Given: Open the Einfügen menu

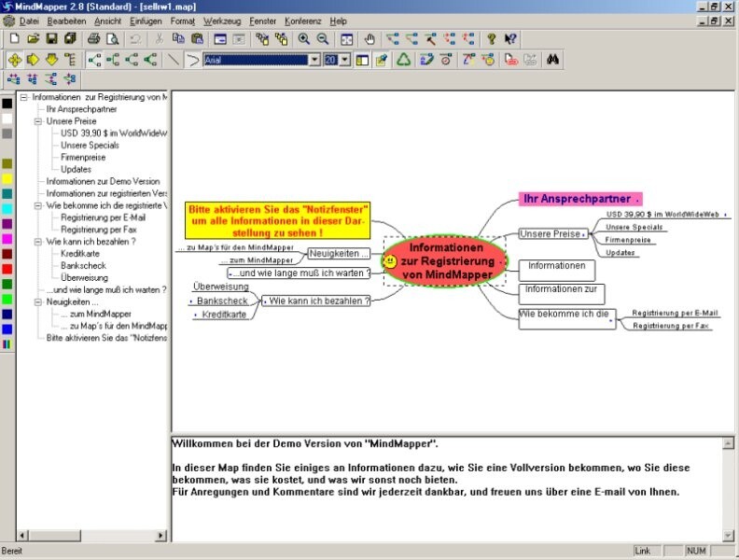Looking at the screenshot, I should click(146, 21).
